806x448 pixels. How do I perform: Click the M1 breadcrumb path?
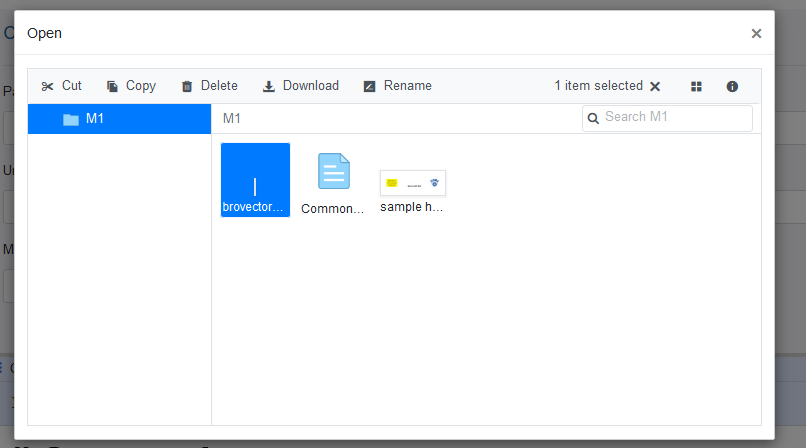(x=232, y=119)
